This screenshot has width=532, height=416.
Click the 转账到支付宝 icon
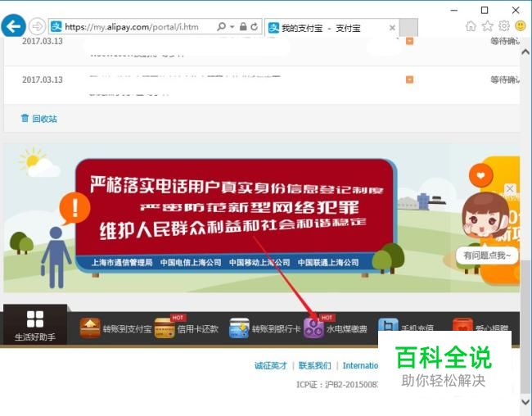click(x=90, y=328)
